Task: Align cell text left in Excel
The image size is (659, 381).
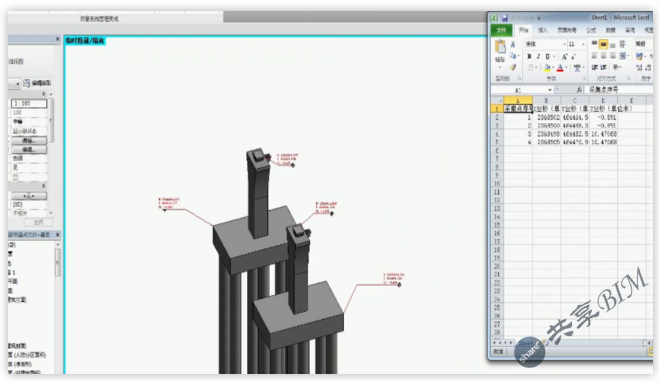Action: pyautogui.click(x=594, y=55)
